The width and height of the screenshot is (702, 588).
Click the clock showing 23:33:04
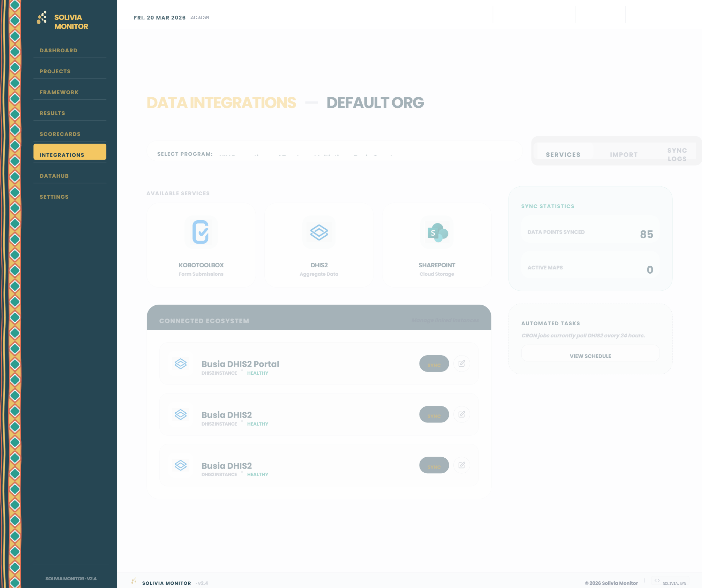[x=199, y=17]
